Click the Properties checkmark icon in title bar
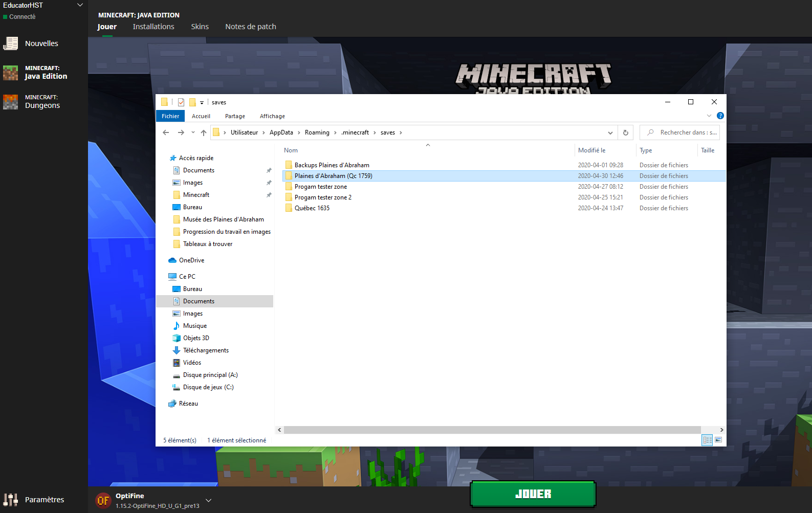 click(181, 102)
